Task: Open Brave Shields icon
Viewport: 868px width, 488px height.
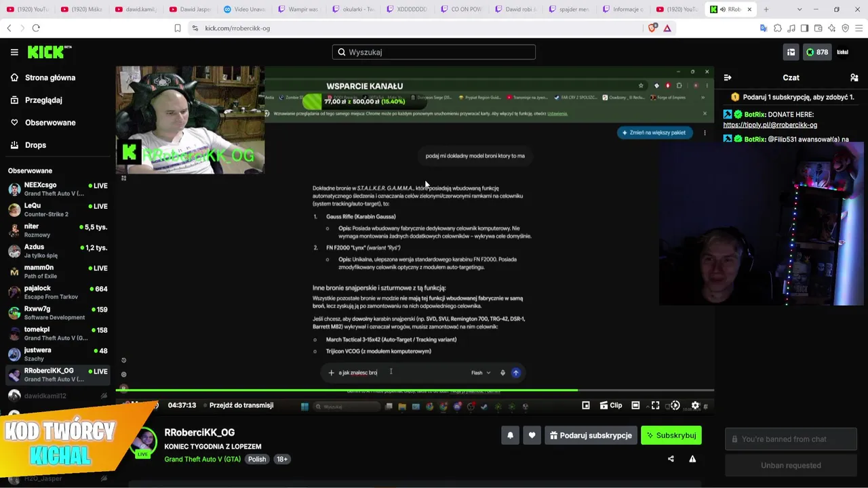Action: [x=652, y=28]
